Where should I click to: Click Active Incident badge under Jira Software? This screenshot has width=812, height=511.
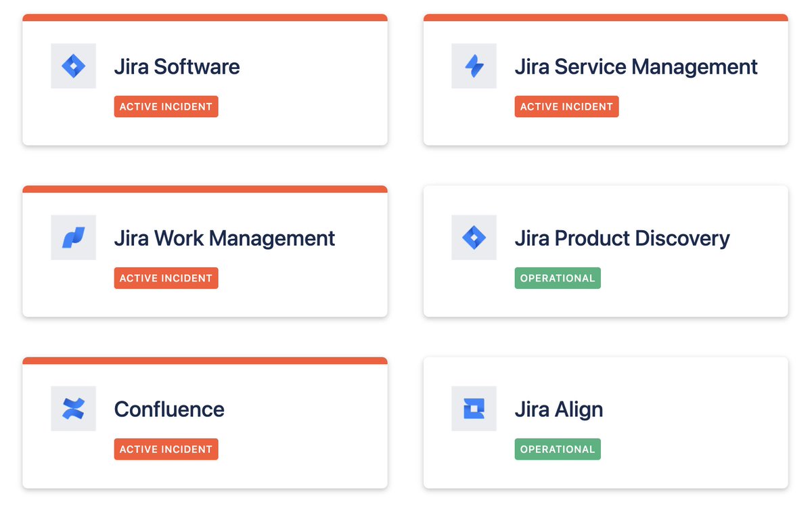pos(166,106)
